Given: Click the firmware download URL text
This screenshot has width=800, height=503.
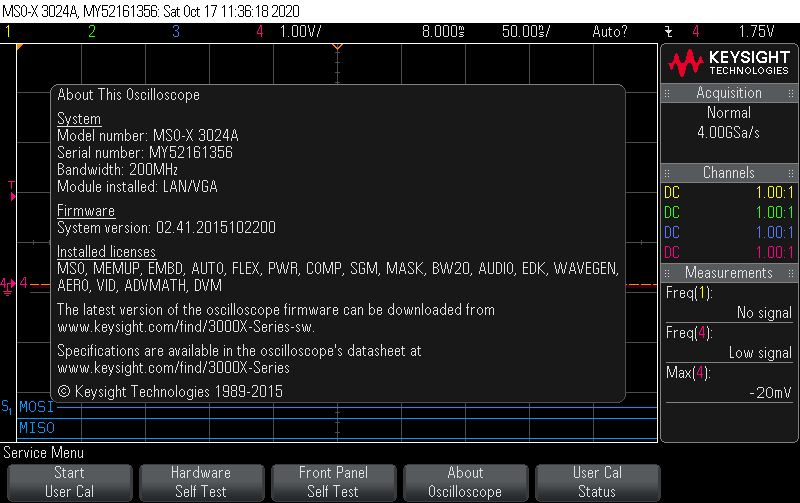Looking at the screenshot, I should click(186, 327).
